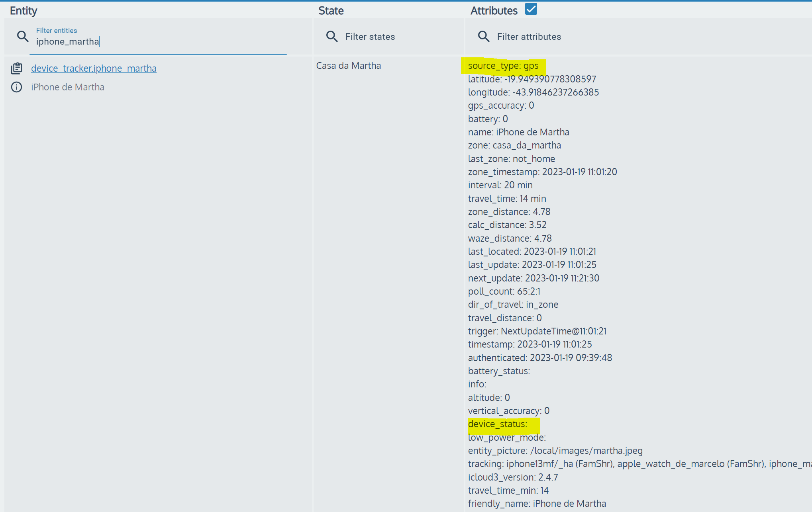Click the highlighted device_status attribute
The image size is (812, 512).
497,424
